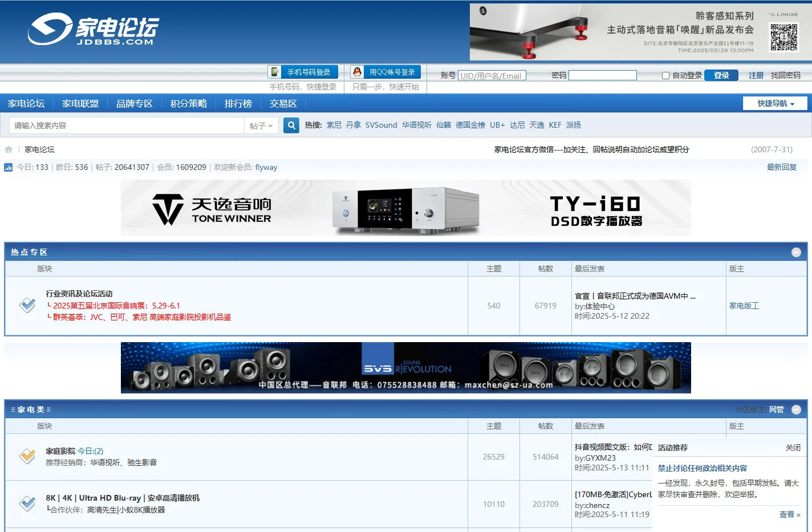Click the phone icon on 手机号码登录
Viewport: 812px width, 532px height.
coord(275,72)
